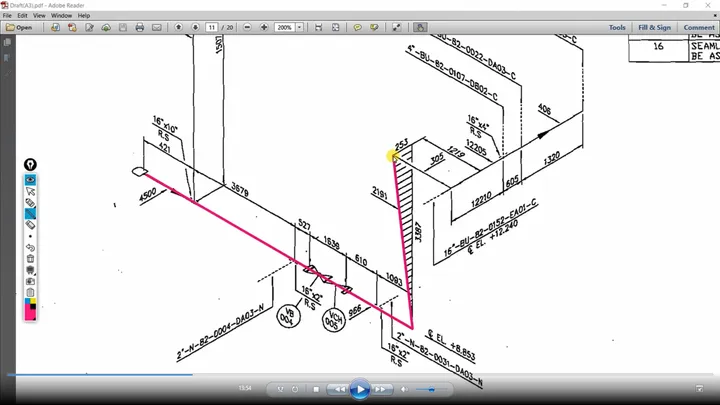
Task: Click the Zoom In plus button
Action: 264,28
